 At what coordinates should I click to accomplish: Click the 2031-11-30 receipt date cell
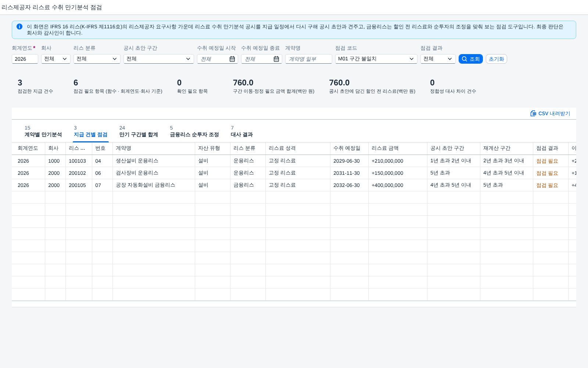[x=349, y=173]
